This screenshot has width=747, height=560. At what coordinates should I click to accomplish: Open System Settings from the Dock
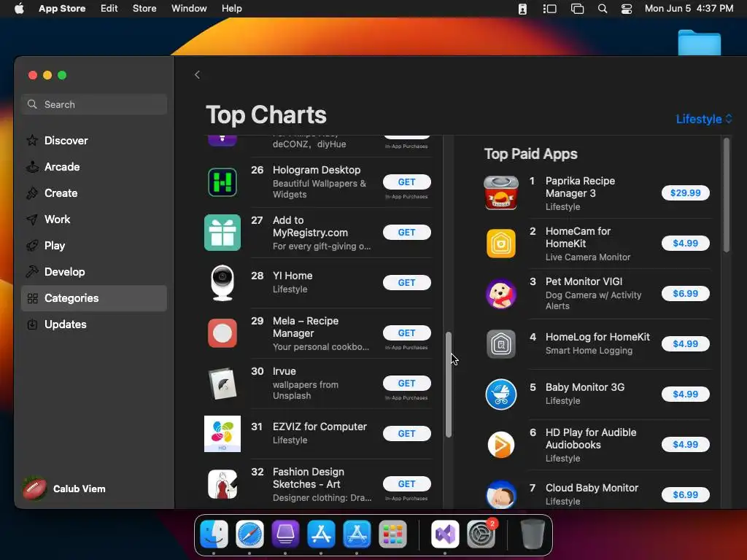pyautogui.click(x=481, y=534)
